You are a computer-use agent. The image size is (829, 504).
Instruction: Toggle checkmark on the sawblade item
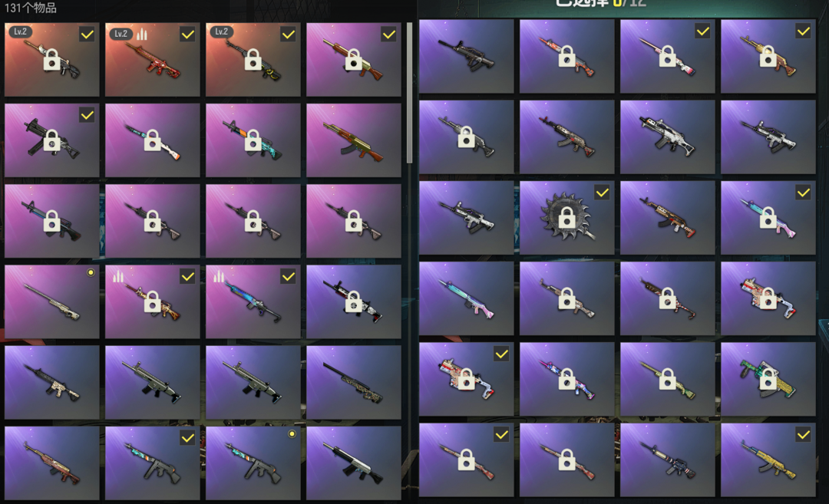[602, 193]
